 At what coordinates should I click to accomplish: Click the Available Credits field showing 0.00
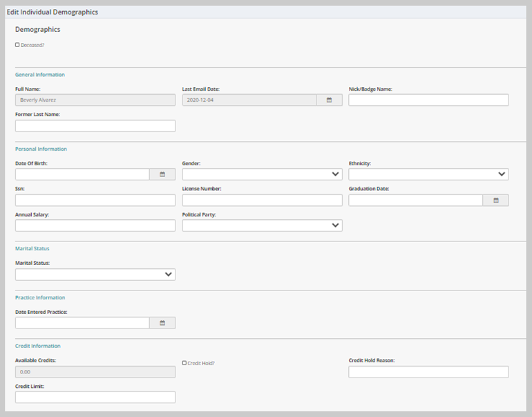point(95,372)
